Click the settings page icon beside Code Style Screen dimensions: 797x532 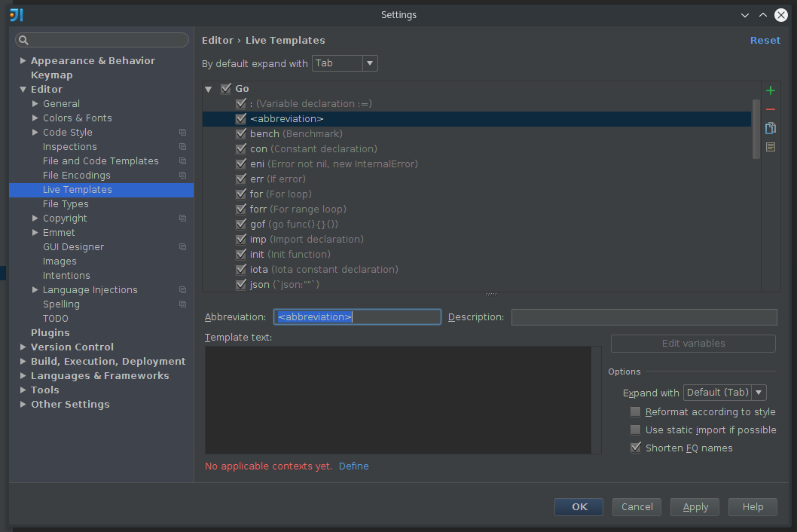pyautogui.click(x=182, y=132)
